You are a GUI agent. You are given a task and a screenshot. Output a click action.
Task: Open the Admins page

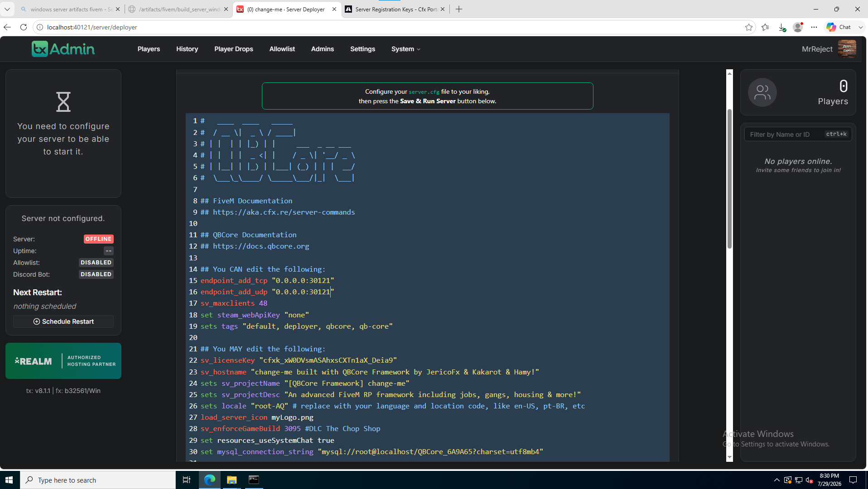tap(323, 49)
